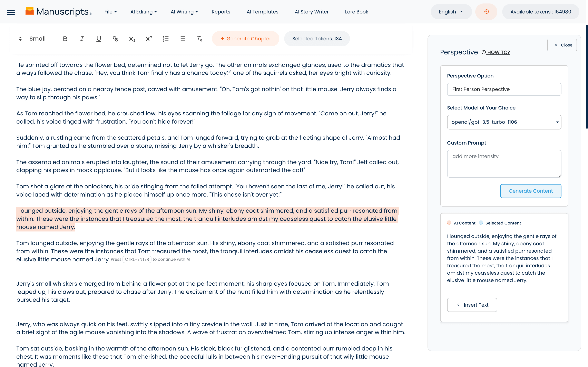
Task: Insert a hyperlink with the link icon
Action: [115, 39]
